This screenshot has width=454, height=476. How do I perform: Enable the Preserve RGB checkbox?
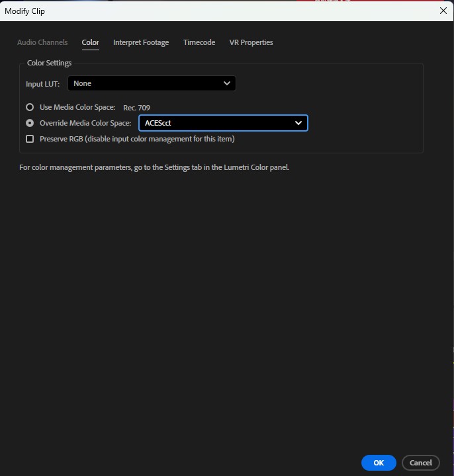pyautogui.click(x=30, y=139)
